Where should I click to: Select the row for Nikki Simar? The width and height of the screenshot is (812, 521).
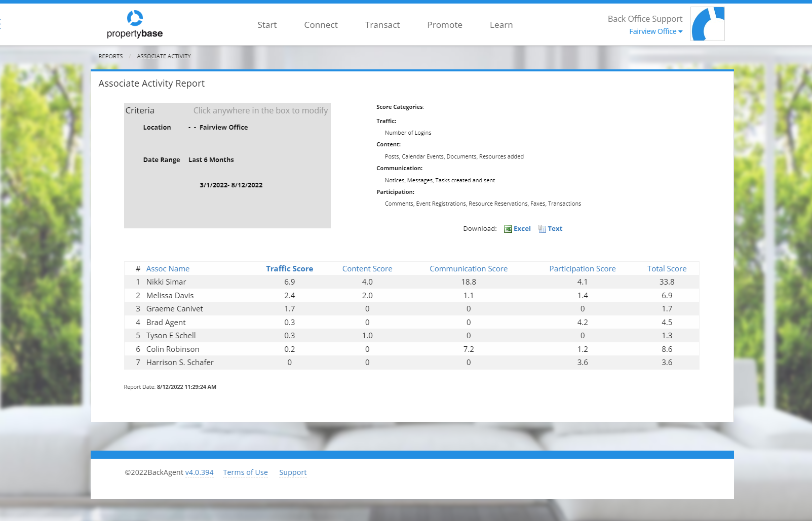pos(166,282)
